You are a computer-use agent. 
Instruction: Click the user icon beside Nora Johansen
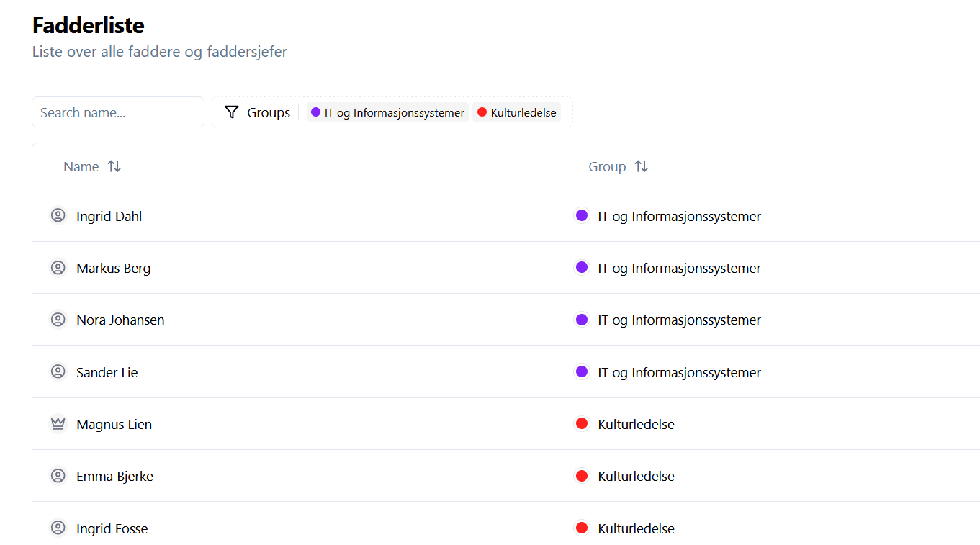[58, 320]
